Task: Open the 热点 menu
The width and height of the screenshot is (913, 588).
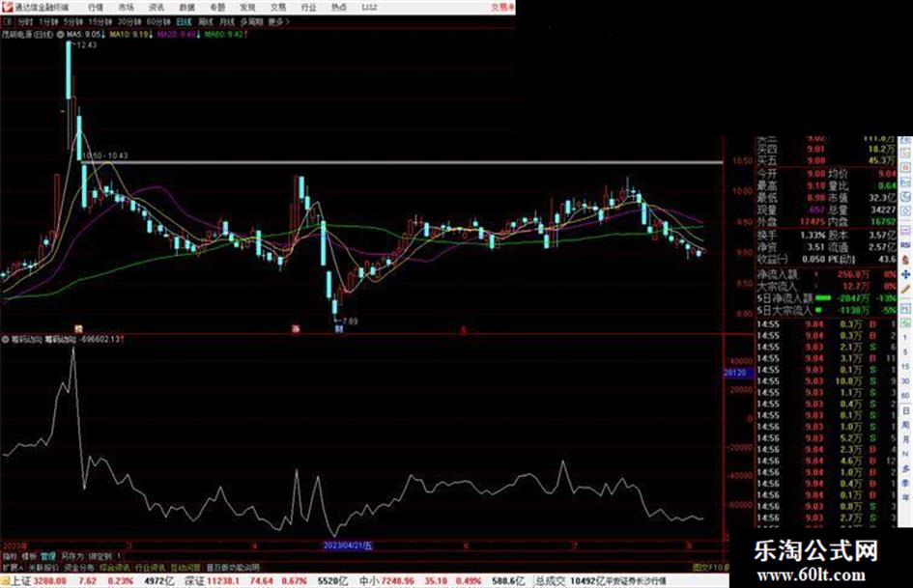Action: point(338,7)
